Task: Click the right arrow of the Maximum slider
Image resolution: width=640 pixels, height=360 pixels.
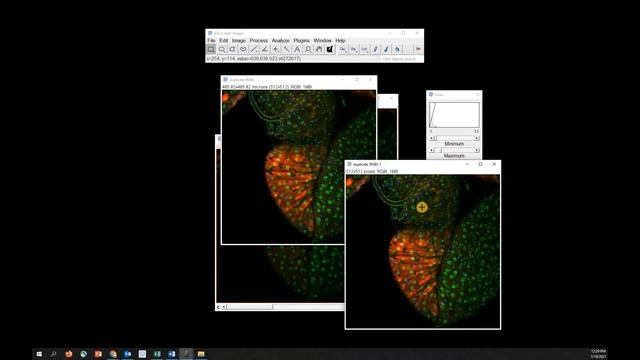Action: [x=477, y=150]
